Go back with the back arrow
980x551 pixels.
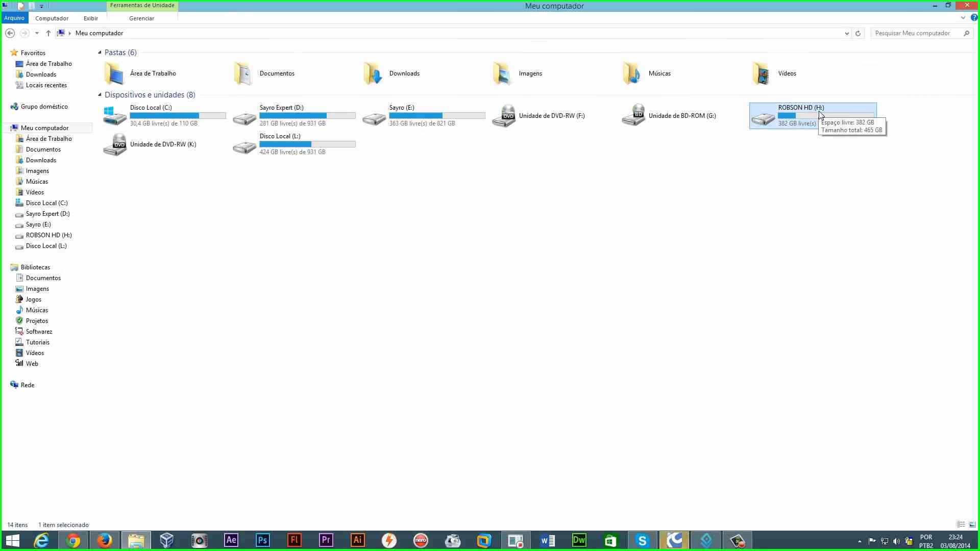click(x=10, y=33)
